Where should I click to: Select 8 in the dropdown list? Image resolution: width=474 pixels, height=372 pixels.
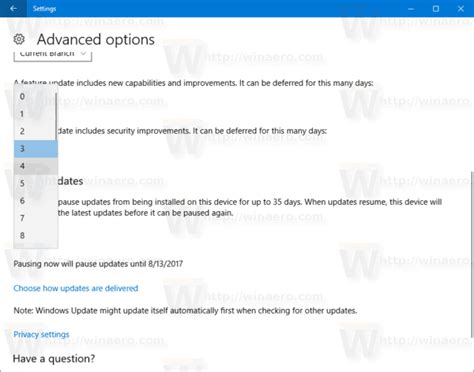[36, 235]
